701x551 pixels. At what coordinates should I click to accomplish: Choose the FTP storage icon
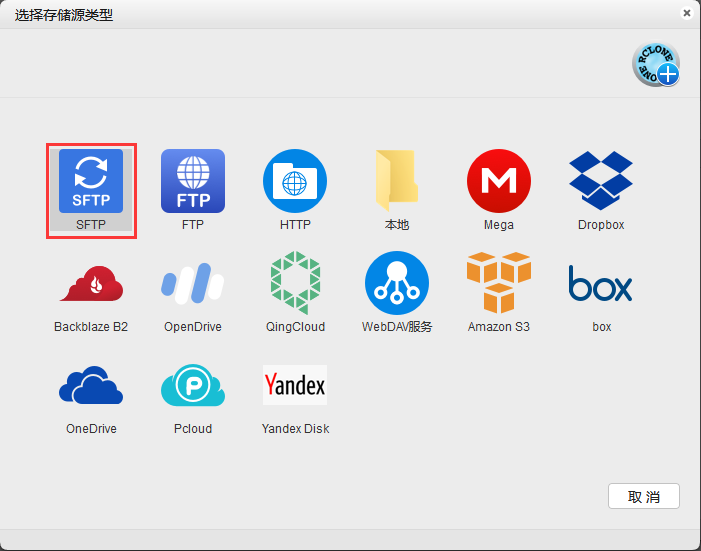tap(193, 181)
